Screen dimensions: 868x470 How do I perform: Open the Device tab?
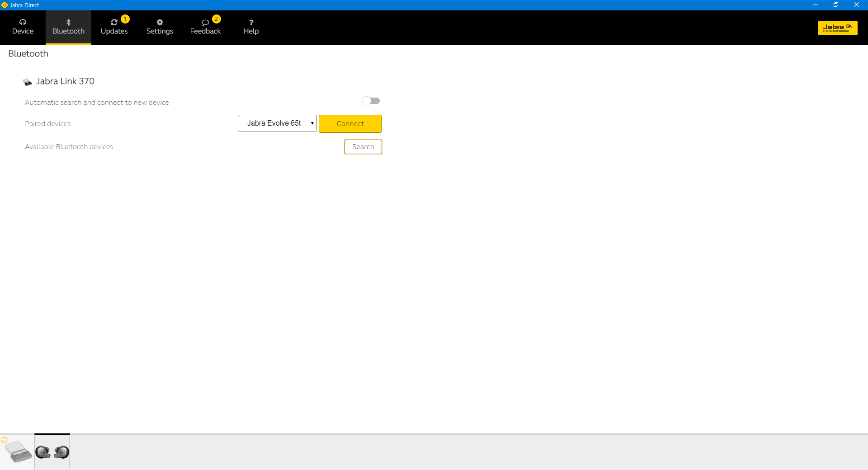pyautogui.click(x=23, y=27)
